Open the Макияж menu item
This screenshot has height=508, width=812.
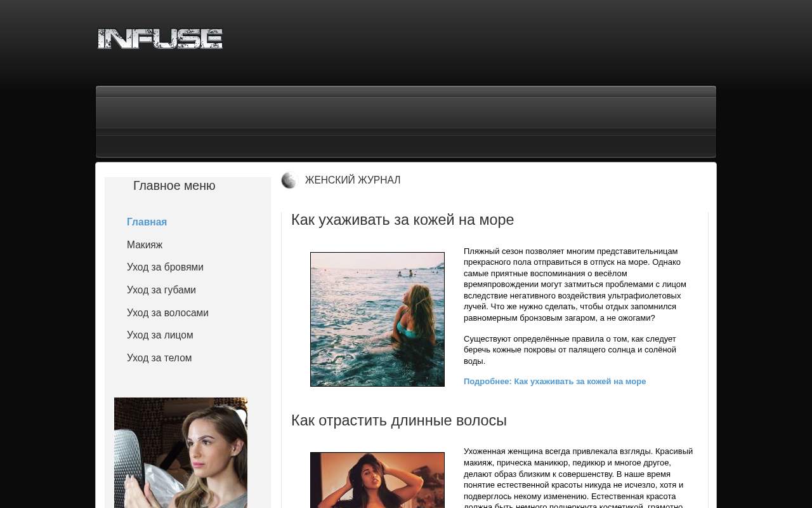pos(145,245)
